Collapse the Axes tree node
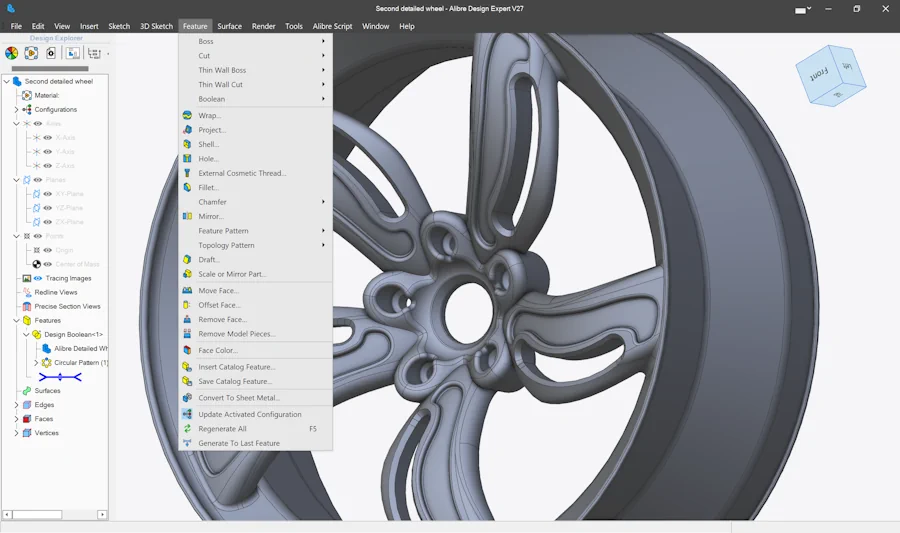 pos(16,123)
